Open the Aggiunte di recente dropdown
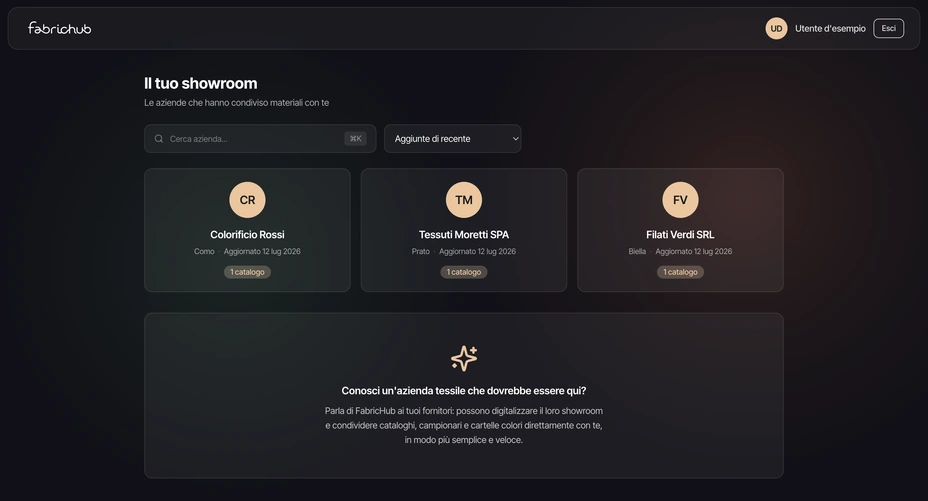Image resolution: width=928 pixels, height=501 pixels. pos(453,138)
